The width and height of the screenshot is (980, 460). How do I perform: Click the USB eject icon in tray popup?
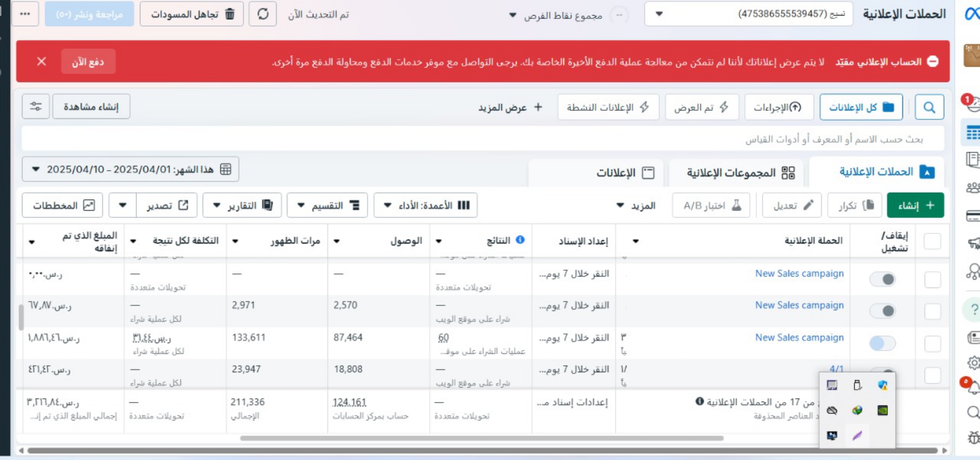click(x=857, y=385)
